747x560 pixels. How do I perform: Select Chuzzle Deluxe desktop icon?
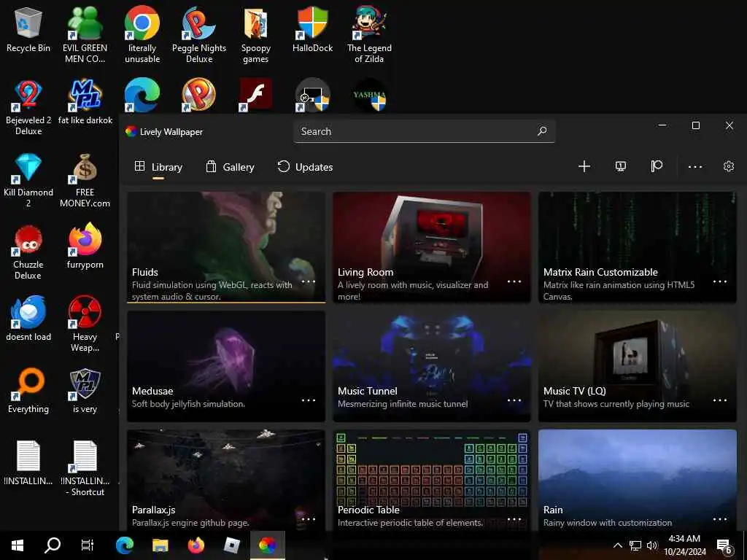(28, 252)
